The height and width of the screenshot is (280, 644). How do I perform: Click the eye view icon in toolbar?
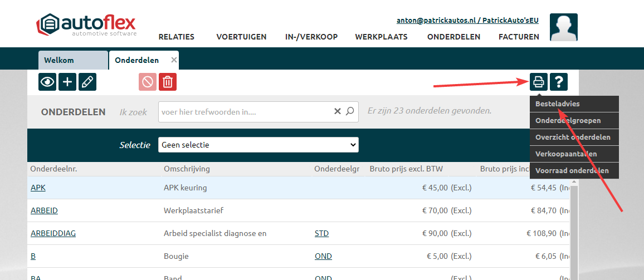point(47,82)
